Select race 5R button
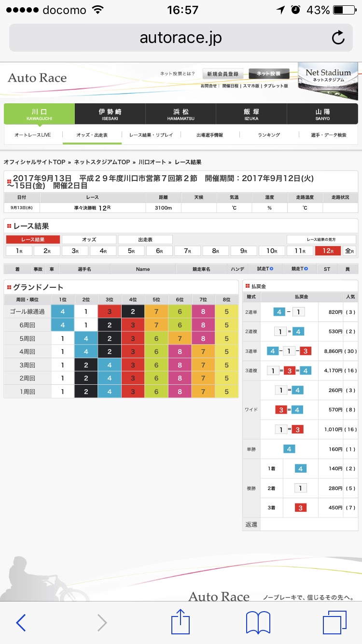The height and width of the screenshot is (644, 362). (x=131, y=251)
